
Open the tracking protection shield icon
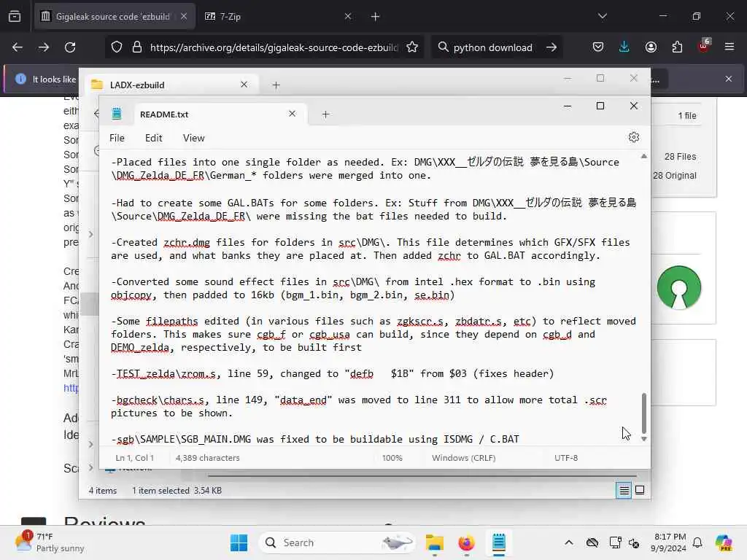tap(117, 47)
